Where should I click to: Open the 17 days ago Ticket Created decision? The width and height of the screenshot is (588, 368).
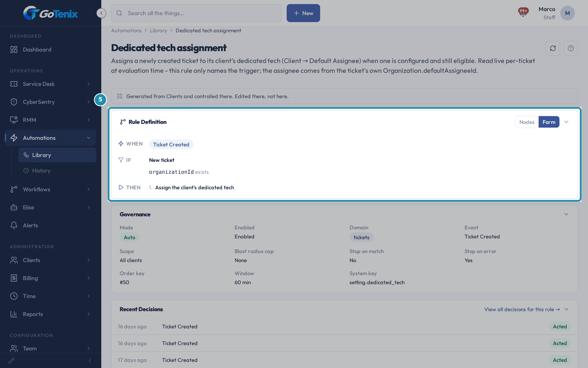click(x=344, y=360)
